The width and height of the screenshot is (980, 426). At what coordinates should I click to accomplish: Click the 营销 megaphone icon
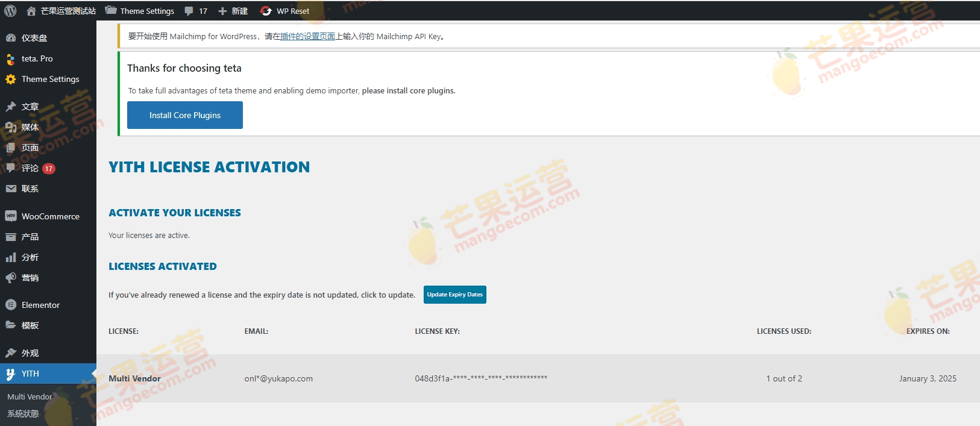11,278
